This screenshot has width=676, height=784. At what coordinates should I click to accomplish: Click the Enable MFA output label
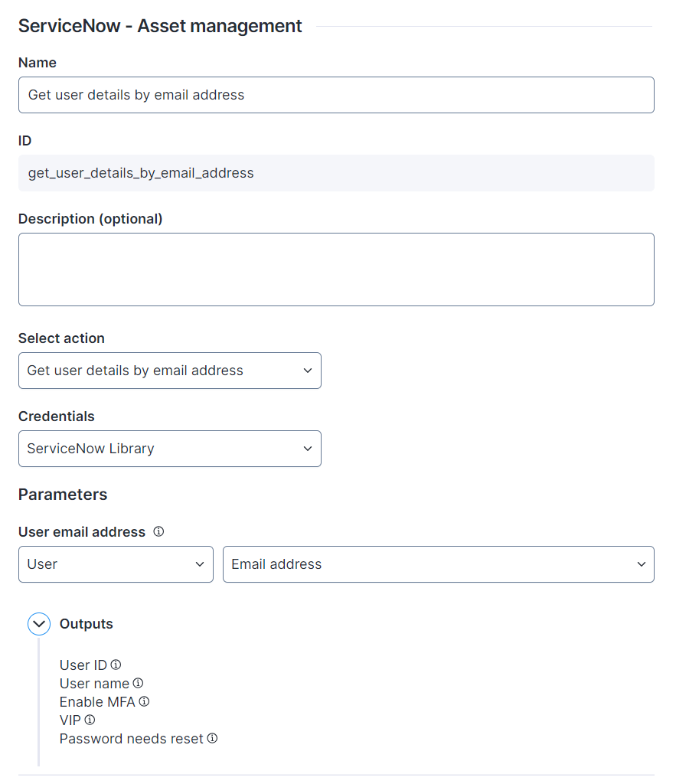tap(97, 702)
